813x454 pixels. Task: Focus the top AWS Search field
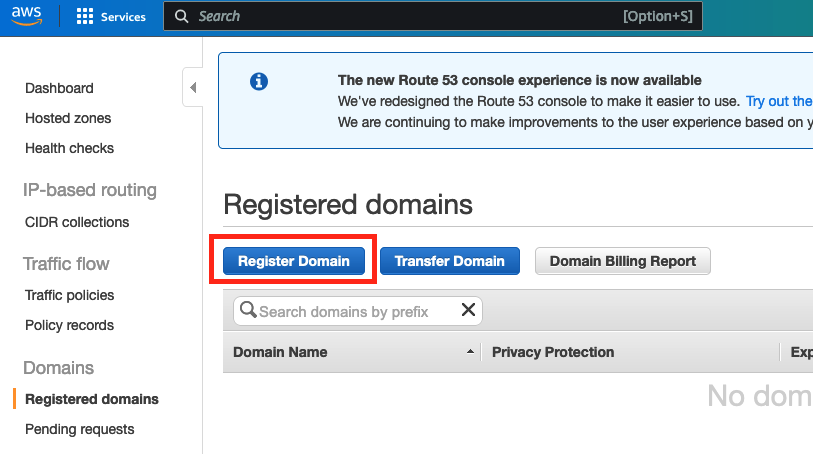(432, 17)
